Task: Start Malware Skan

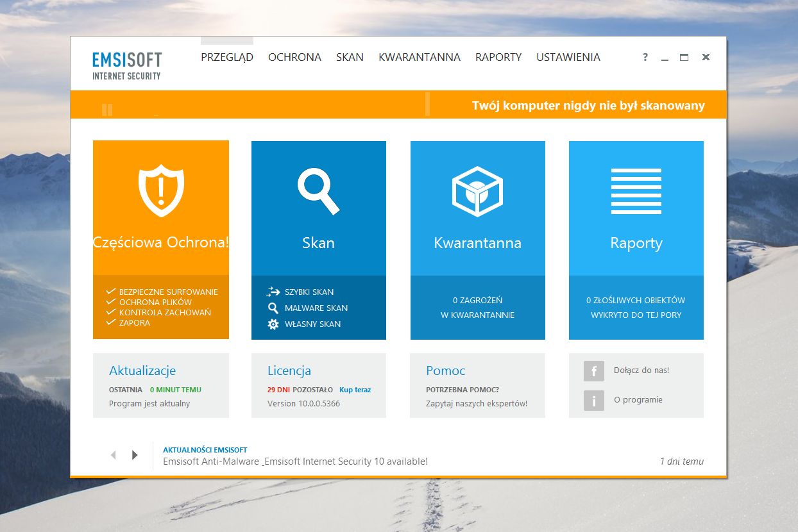Action: click(x=316, y=308)
